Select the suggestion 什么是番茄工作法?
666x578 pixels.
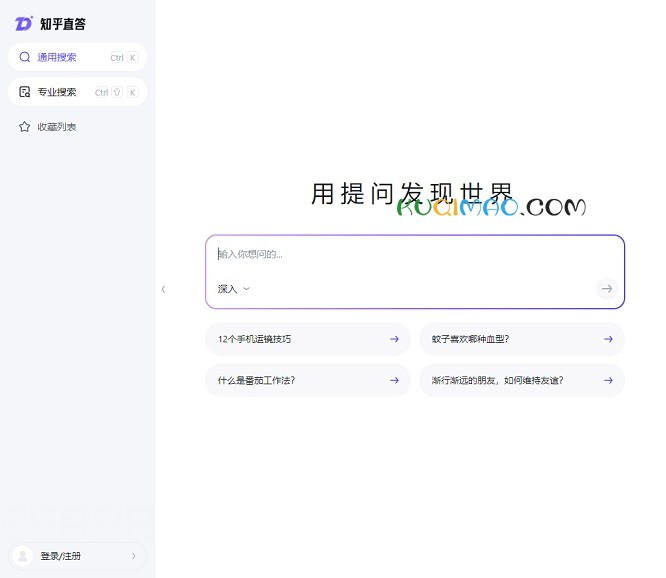pos(308,380)
